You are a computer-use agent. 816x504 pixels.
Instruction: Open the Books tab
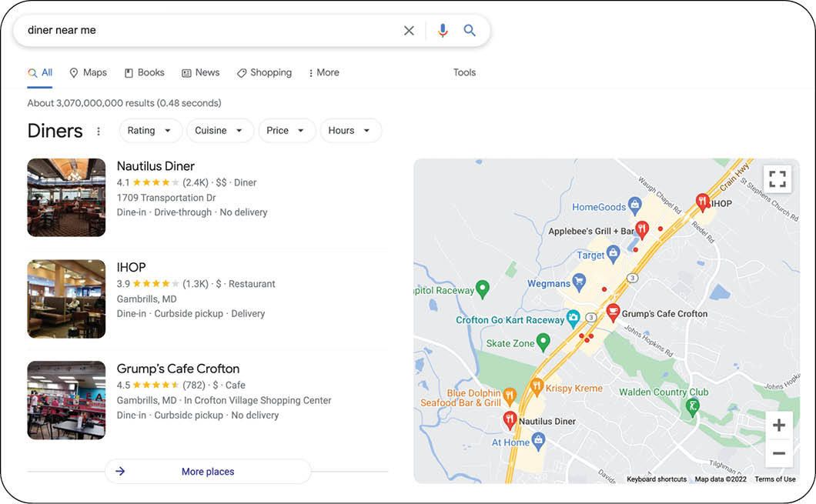tap(144, 73)
